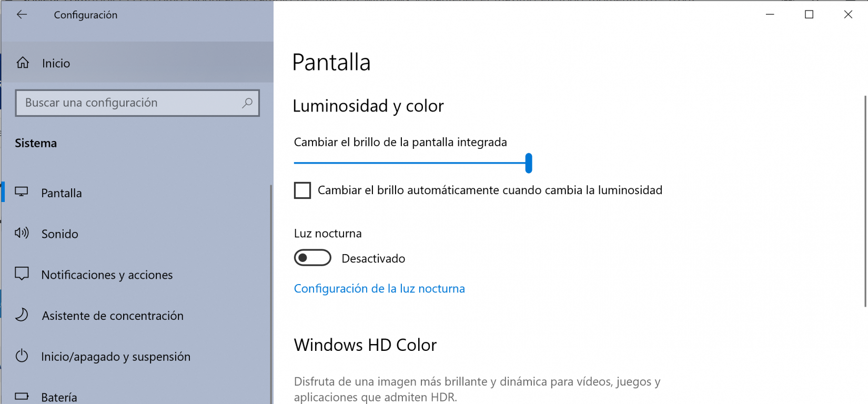
Task: Click the right-side vertical scrollbar
Action: tap(865, 200)
